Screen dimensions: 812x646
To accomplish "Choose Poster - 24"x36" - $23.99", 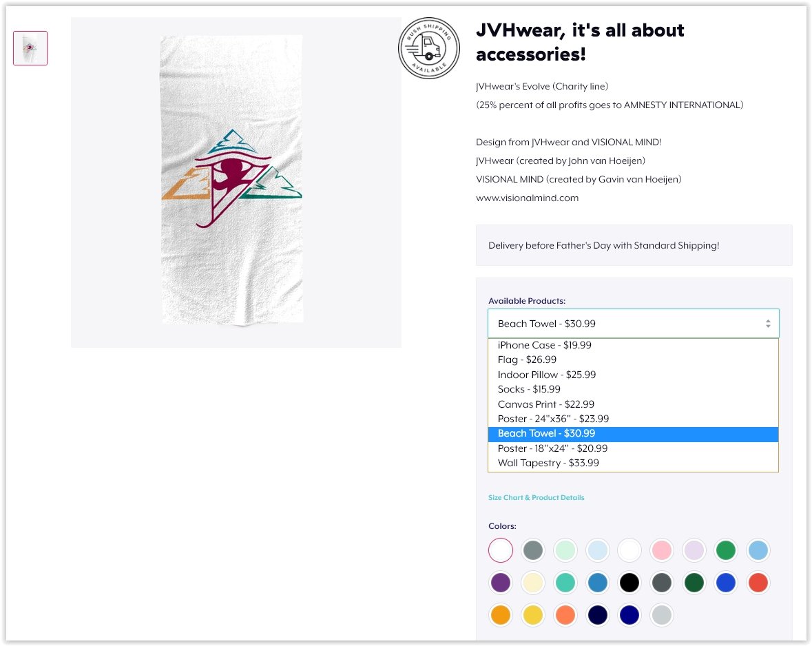I will 634,419.
